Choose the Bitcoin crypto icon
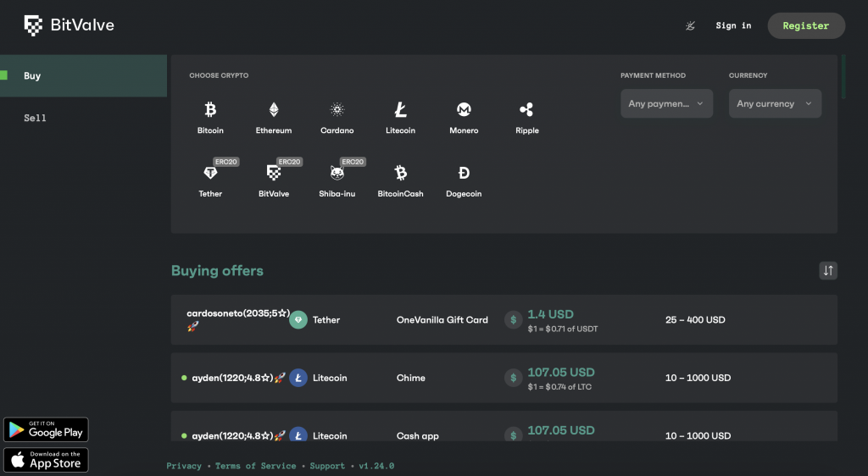The height and width of the screenshot is (476, 868). 210,109
